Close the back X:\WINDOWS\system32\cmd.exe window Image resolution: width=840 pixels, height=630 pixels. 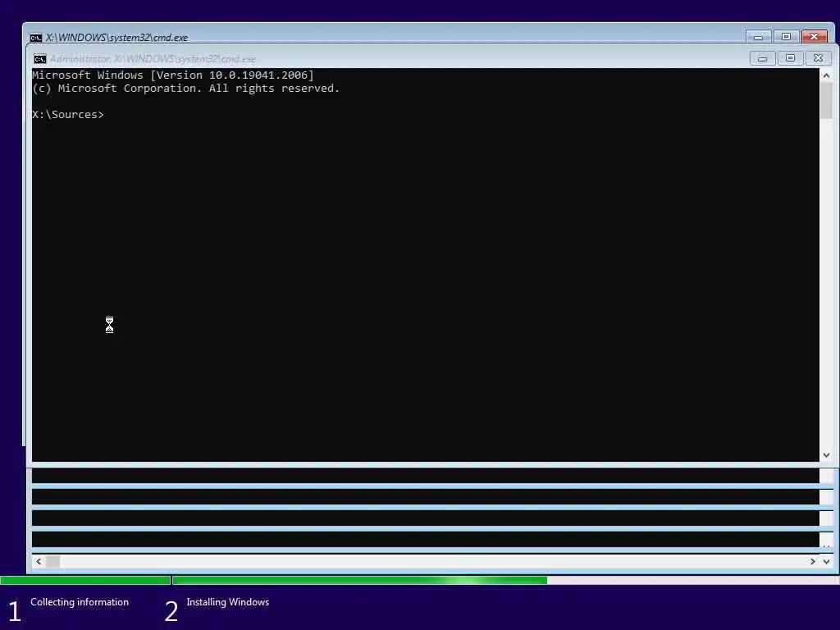tap(815, 37)
